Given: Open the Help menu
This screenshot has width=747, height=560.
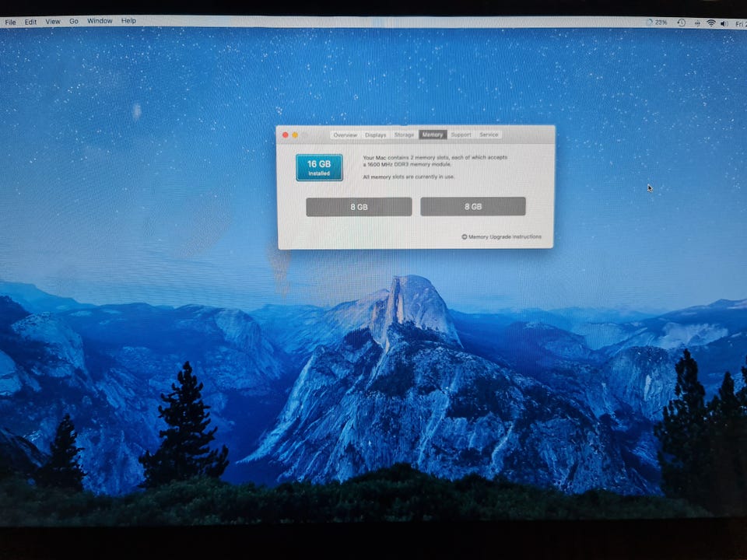Looking at the screenshot, I should click(x=128, y=21).
